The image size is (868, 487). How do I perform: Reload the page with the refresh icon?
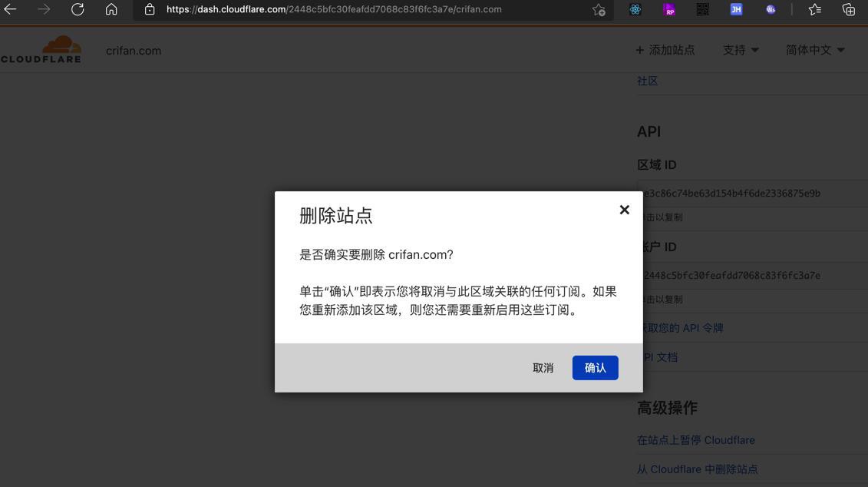[x=78, y=9]
